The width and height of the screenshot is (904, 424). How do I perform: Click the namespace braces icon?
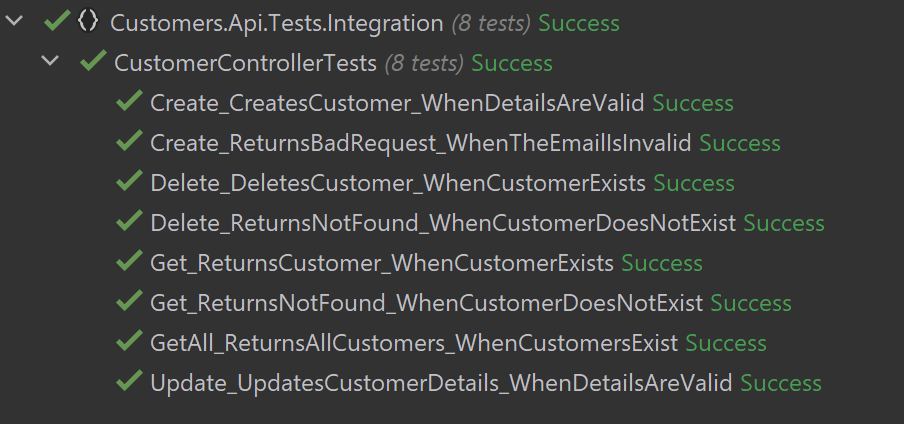pos(87,22)
